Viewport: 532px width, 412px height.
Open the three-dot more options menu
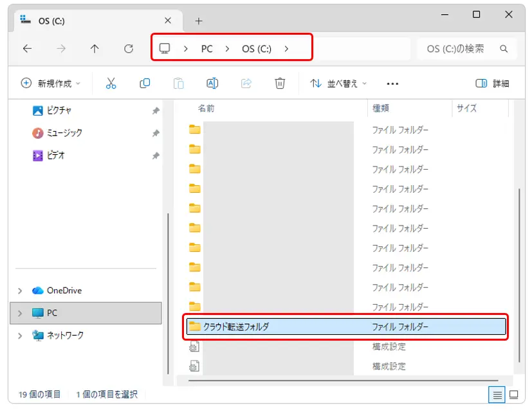pyautogui.click(x=392, y=84)
